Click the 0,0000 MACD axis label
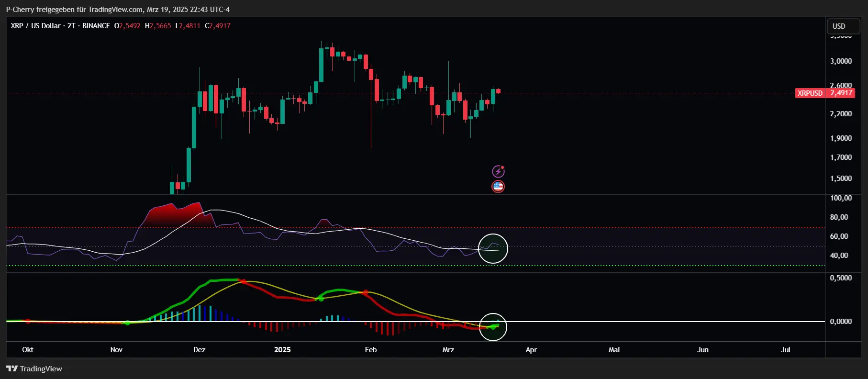Image resolution: width=868 pixels, height=379 pixels. 841,322
